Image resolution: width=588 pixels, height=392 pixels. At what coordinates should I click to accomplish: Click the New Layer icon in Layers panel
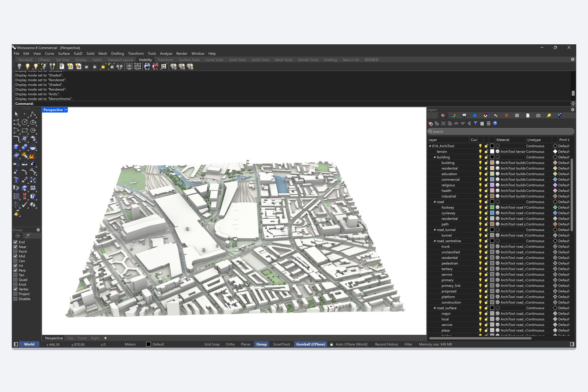tap(430, 123)
